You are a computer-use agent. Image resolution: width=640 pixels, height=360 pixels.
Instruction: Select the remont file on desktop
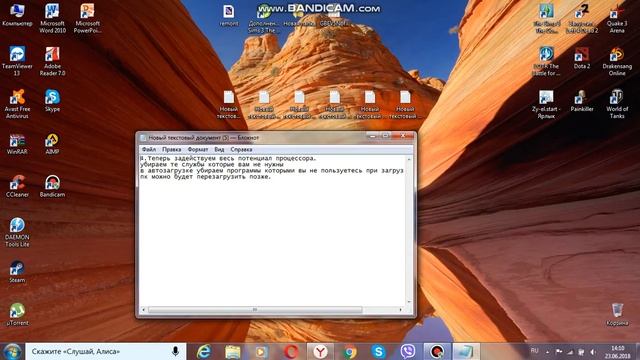(229, 16)
